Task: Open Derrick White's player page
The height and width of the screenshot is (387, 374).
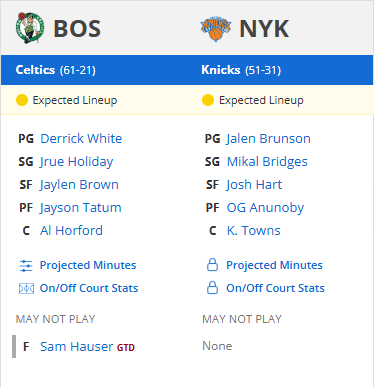Action: (81, 139)
